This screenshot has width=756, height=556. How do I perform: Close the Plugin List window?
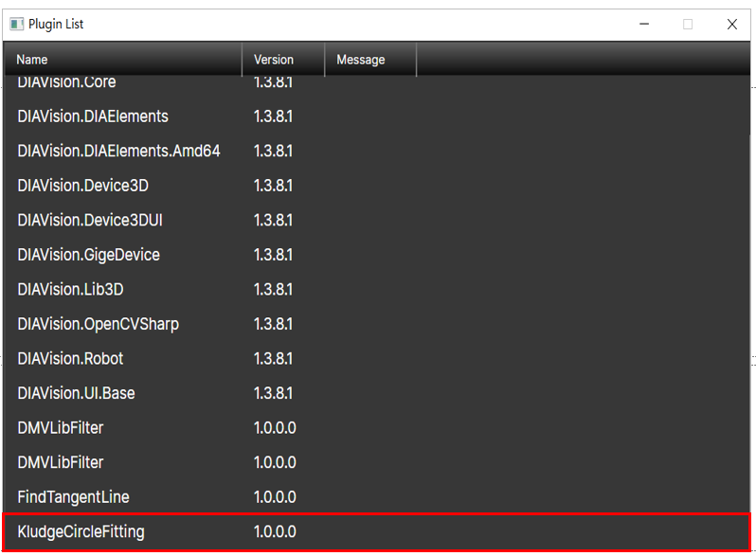[731, 25]
